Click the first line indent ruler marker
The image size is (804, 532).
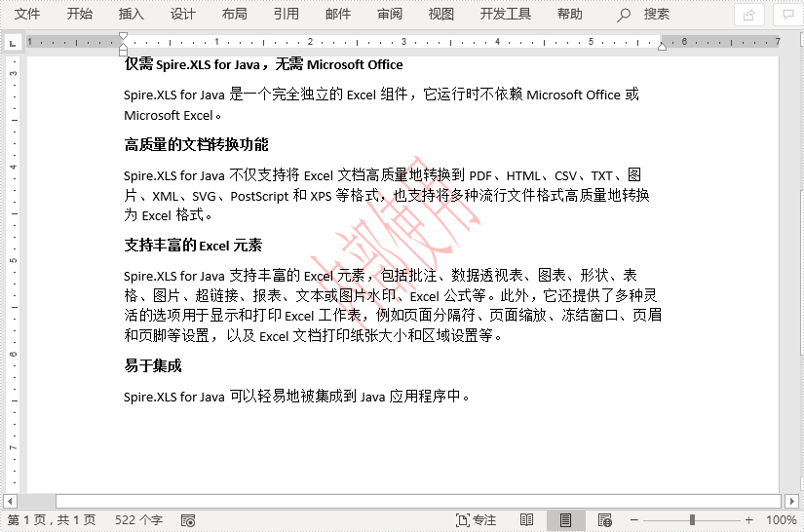coord(123,36)
